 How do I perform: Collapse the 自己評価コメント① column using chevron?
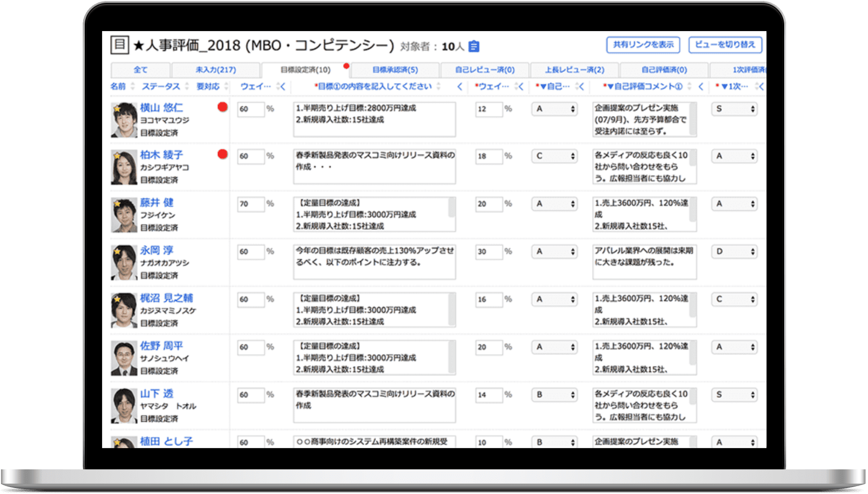(700, 87)
